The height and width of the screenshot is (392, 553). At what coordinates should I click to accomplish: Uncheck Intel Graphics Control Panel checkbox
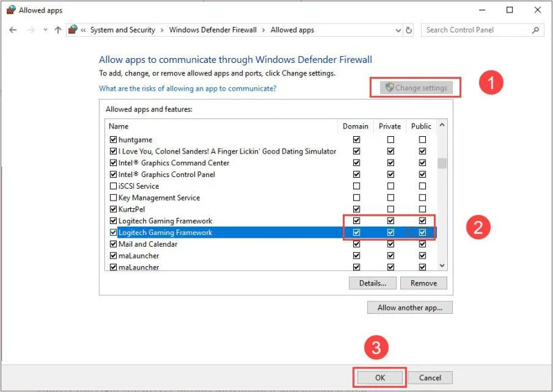tap(113, 175)
